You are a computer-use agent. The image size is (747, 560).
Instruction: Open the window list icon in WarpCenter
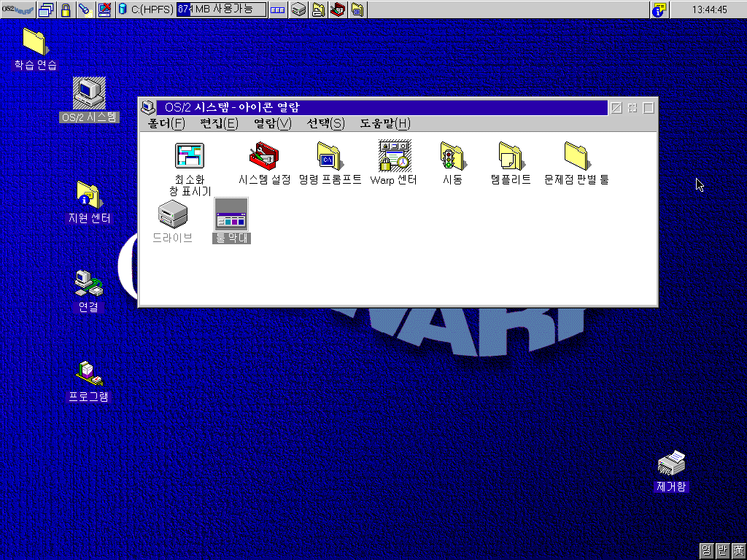point(46,9)
